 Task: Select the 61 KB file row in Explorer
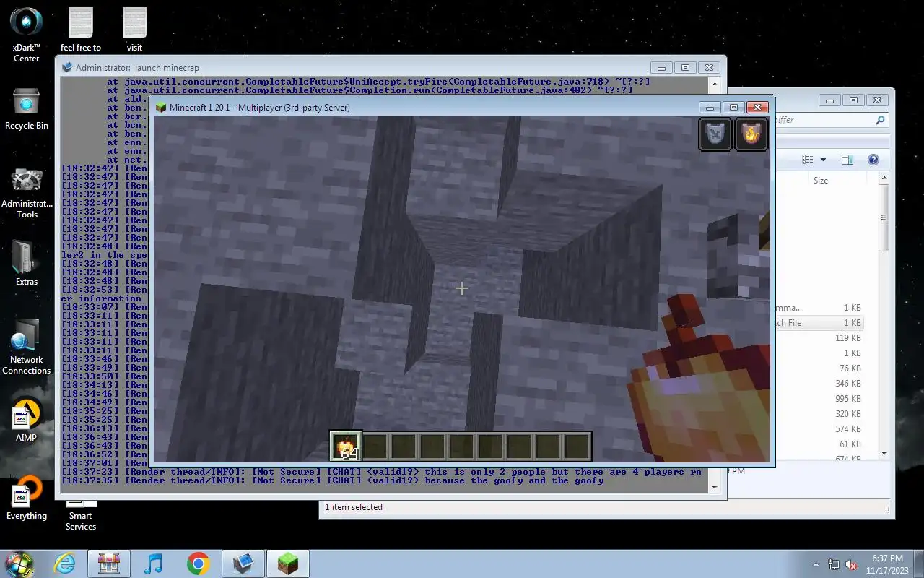[819, 444]
